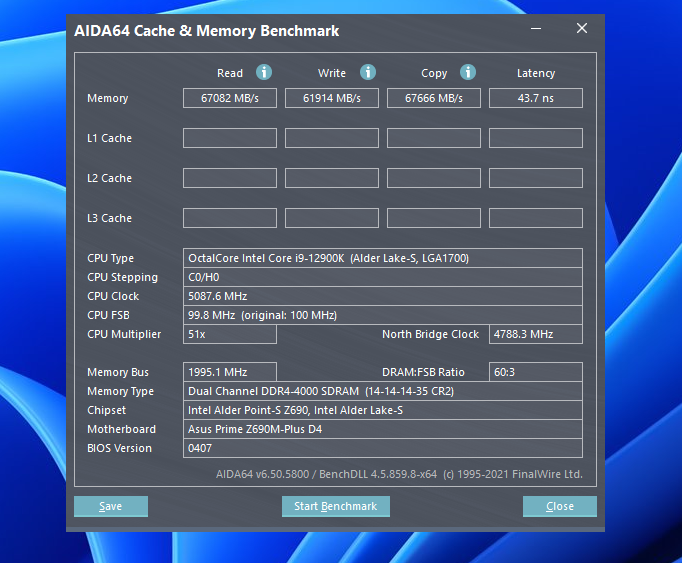The width and height of the screenshot is (682, 563).
Task: Click the Write info icon
Action: pyautogui.click(x=368, y=72)
